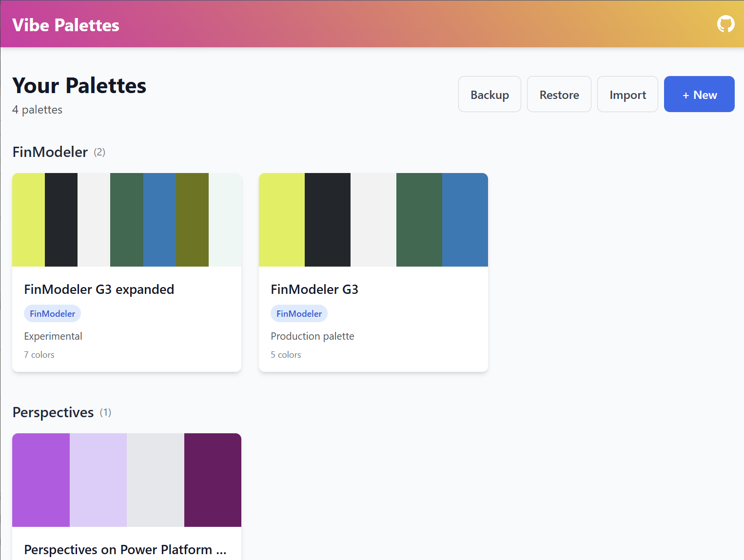Click the Perspectives group heading
Screen dimensions: 744x560
(x=53, y=412)
